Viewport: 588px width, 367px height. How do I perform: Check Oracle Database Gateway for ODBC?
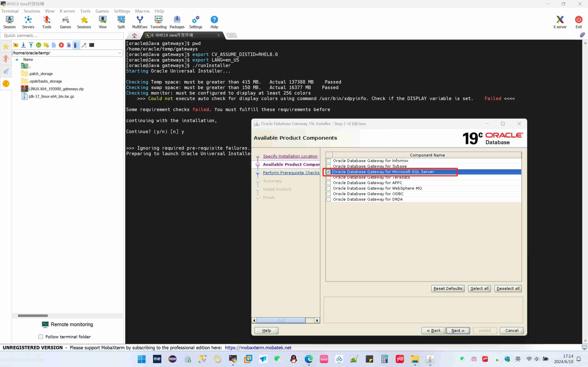(x=329, y=194)
